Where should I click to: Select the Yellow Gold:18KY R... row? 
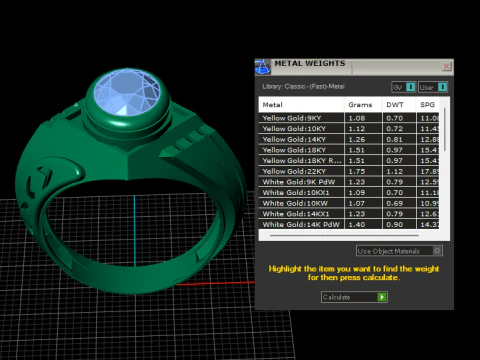[x=349, y=161]
